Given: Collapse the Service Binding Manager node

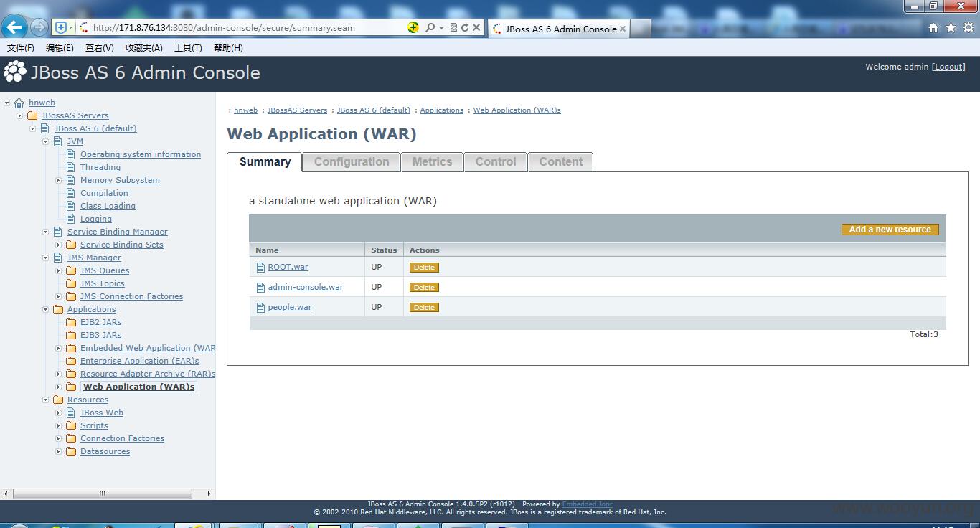Looking at the screenshot, I should tap(45, 232).
